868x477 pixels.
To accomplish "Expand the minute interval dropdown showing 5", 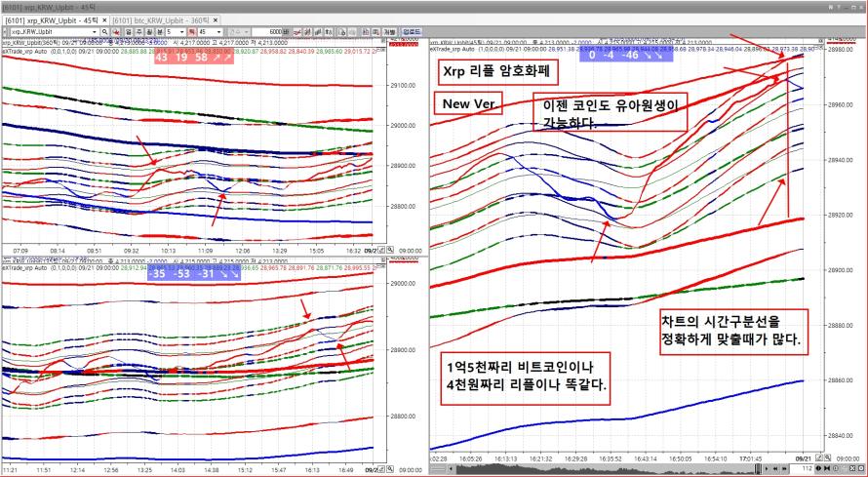I will pyautogui.click(x=181, y=32).
